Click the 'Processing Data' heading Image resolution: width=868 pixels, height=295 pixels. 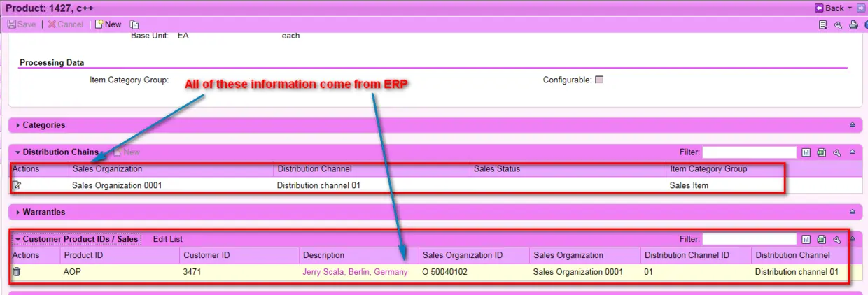[52, 62]
